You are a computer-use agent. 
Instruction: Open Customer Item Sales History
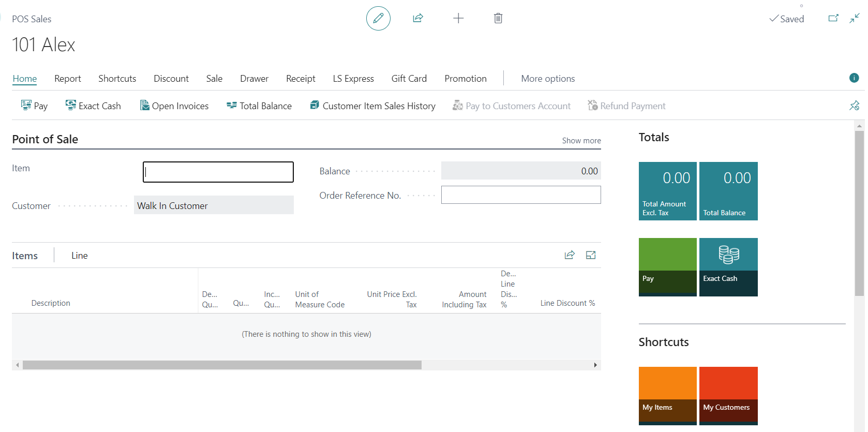[372, 106]
